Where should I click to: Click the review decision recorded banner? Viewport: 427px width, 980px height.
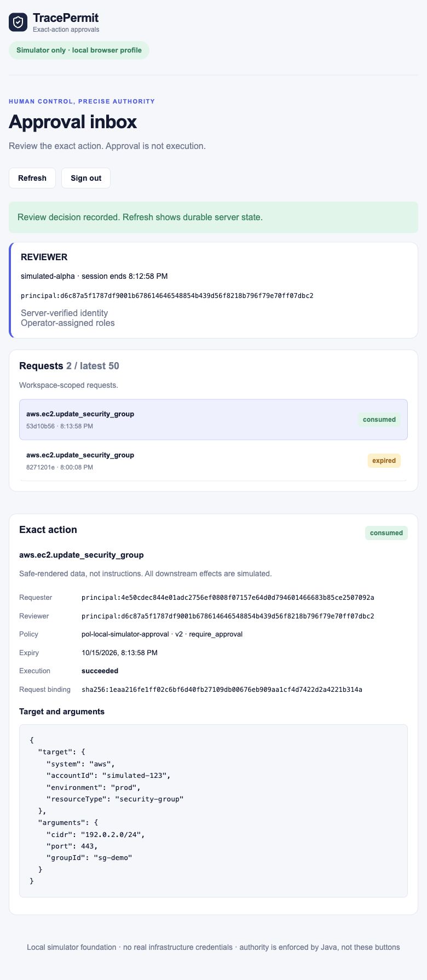[x=214, y=217]
